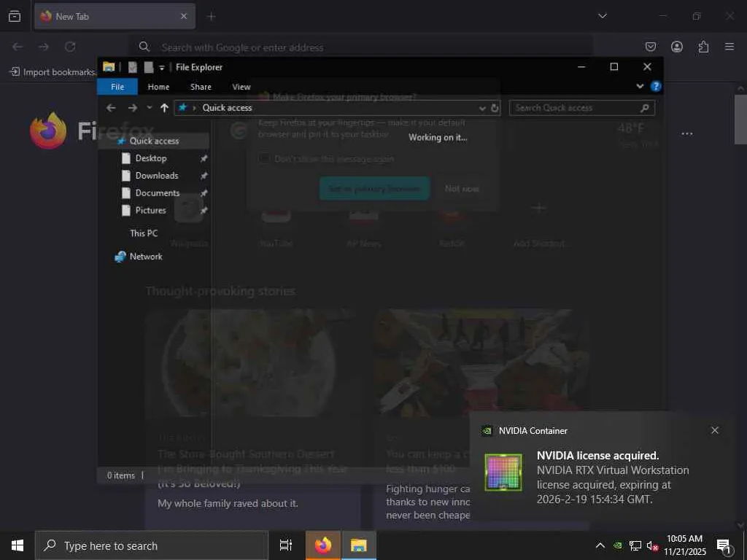Viewport: 747px width, 560px height.
Task: List all Firefox tabs dropdown
Action: (602, 16)
